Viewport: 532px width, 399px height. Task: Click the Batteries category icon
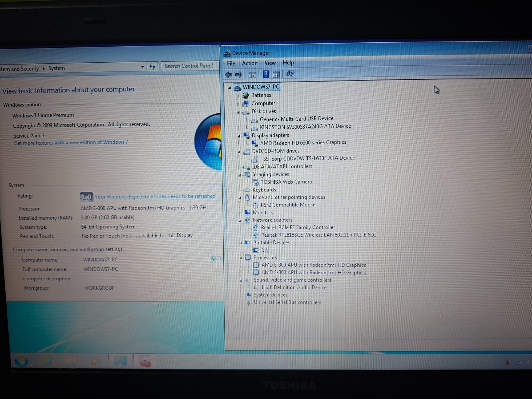(246, 96)
